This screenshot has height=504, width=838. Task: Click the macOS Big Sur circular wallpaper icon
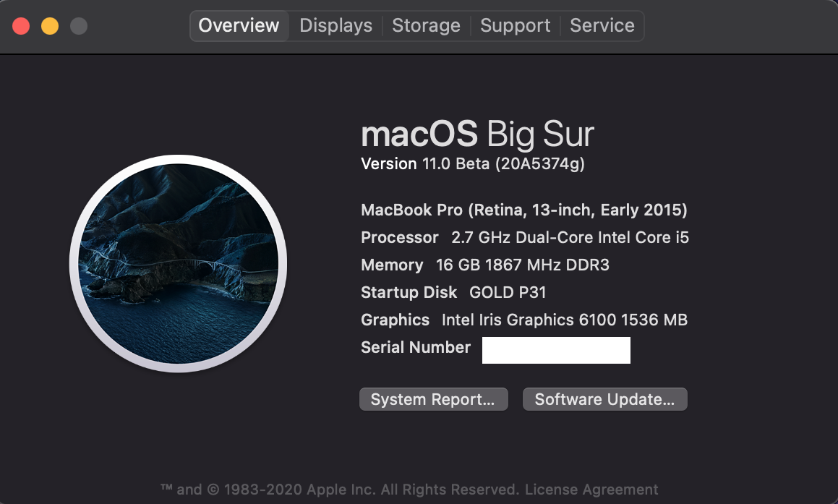(179, 263)
